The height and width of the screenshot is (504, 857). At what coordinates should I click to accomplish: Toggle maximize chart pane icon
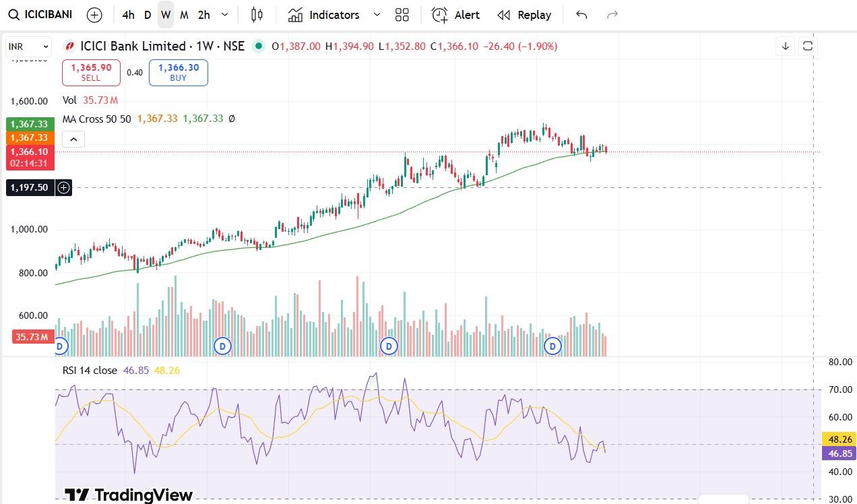coord(808,46)
